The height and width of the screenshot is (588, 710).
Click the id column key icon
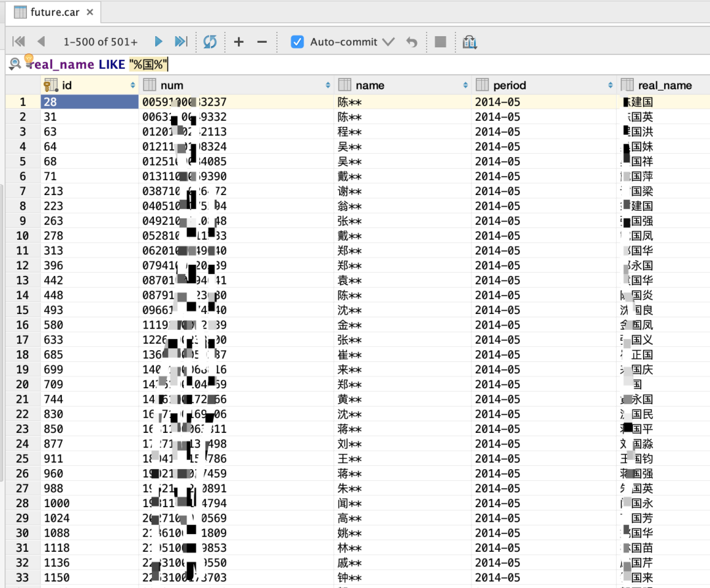pos(50,85)
